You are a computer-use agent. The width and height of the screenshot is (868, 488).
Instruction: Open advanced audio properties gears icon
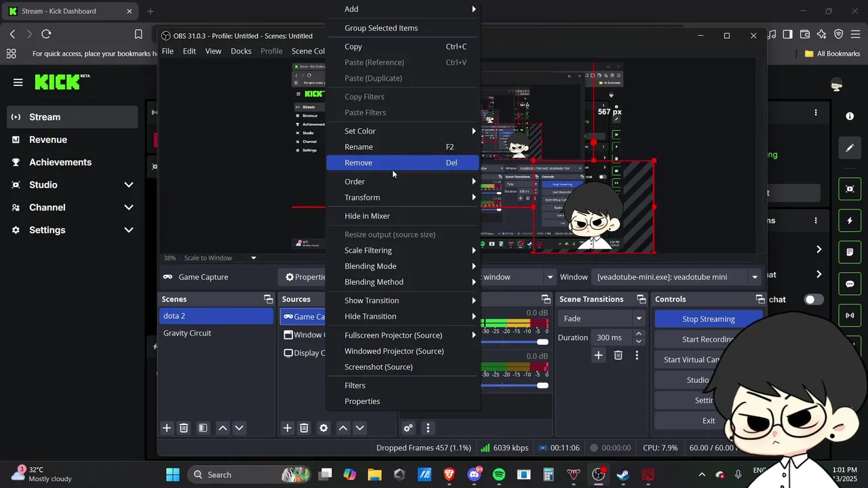pyautogui.click(x=408, y=428)
